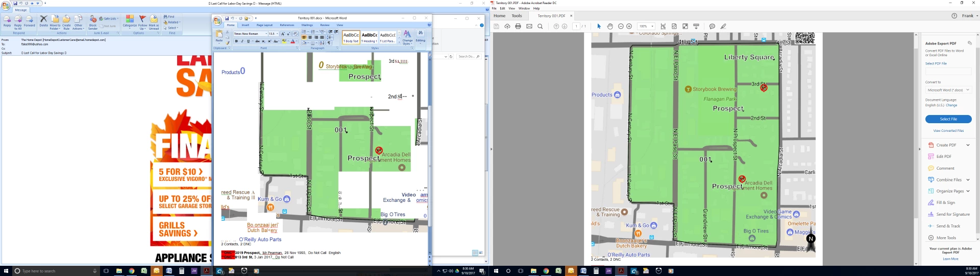Screen dimensions: 980x276
Task: Delete the open Outlook message
Action: coord(44,21)
